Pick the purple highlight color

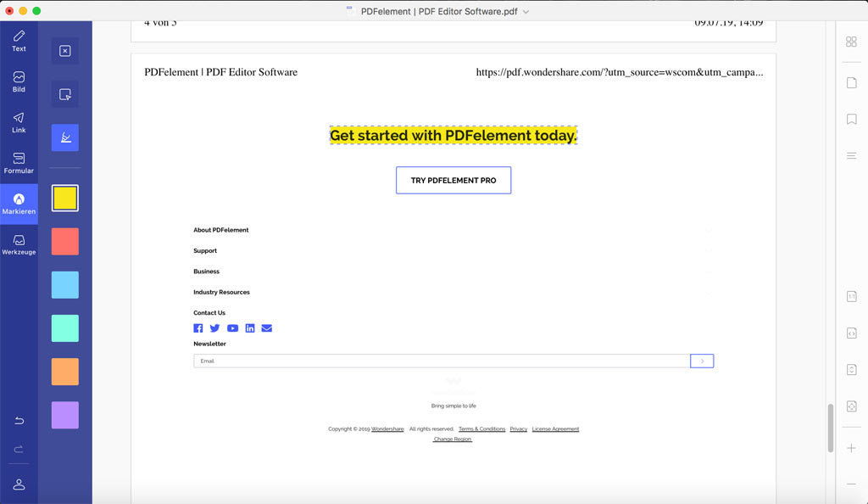(64, 415)
